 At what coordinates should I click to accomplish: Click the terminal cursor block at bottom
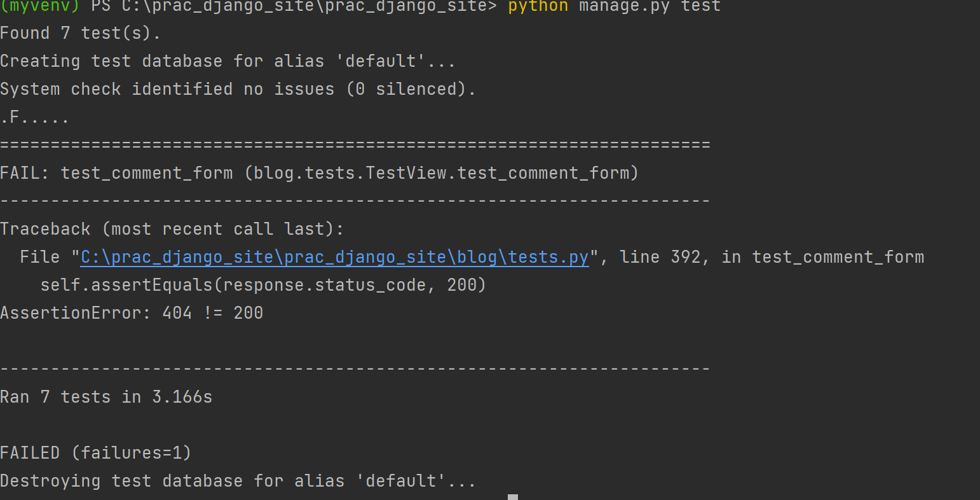tap(513, 497)
